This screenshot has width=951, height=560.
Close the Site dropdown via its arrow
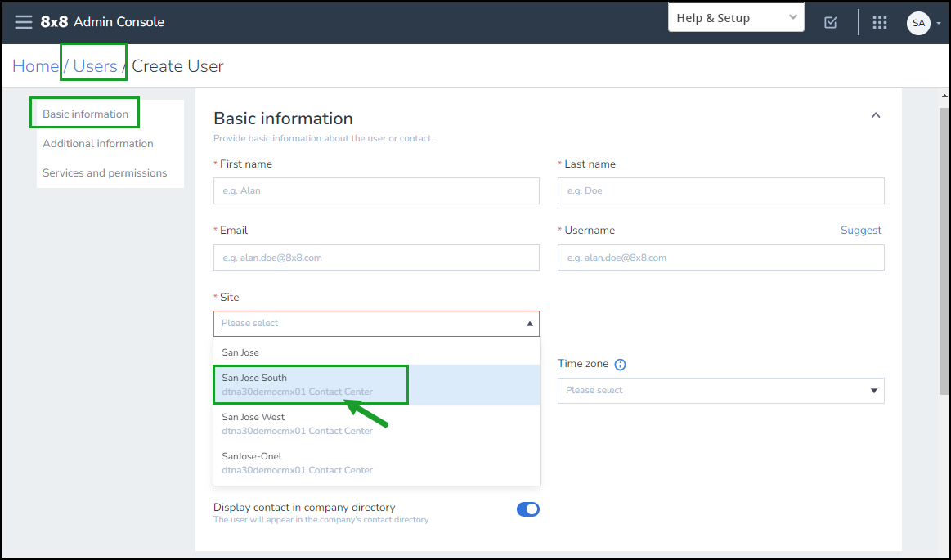(530, 324)
